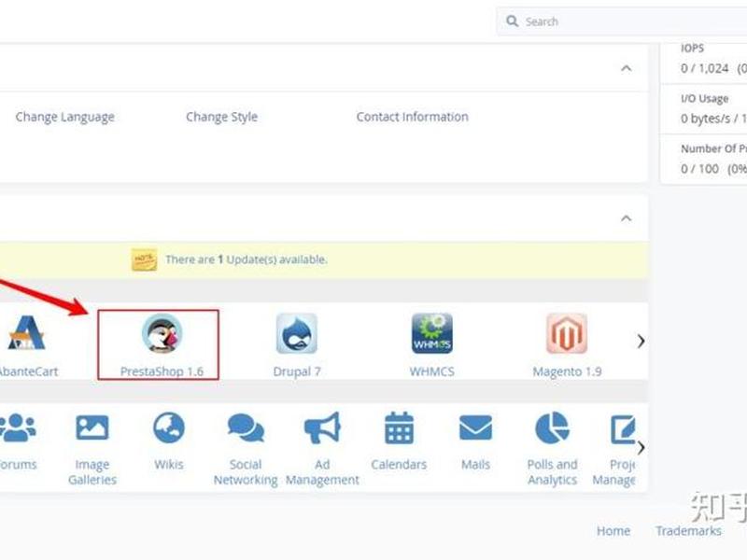The image size is (747, 560).
Task: Open the PrestaShop 1.6 puffin icon
Action: point(162,333)
